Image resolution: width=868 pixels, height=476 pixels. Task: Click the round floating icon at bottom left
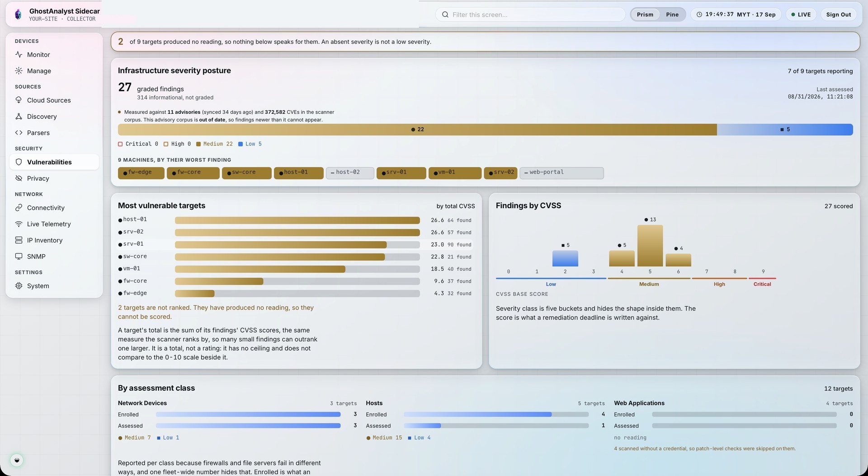(17, 460)
